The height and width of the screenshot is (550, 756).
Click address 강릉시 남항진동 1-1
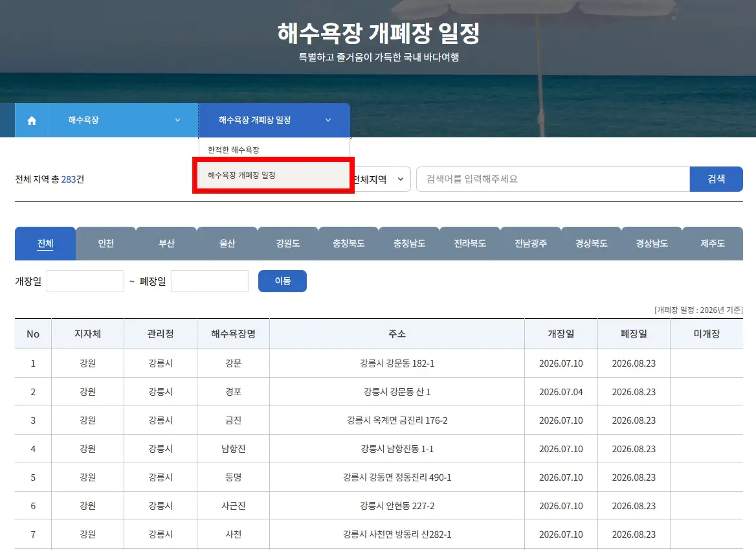(397, 449)
